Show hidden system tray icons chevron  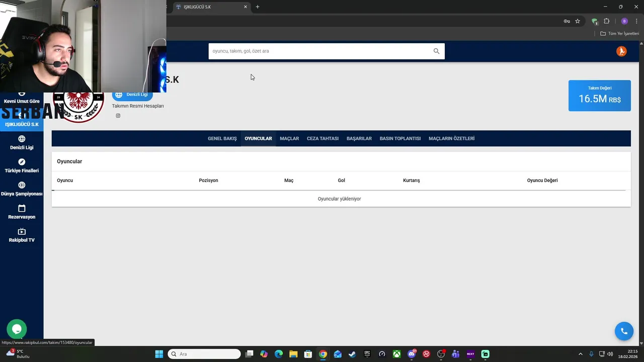[x=580, y=354]
